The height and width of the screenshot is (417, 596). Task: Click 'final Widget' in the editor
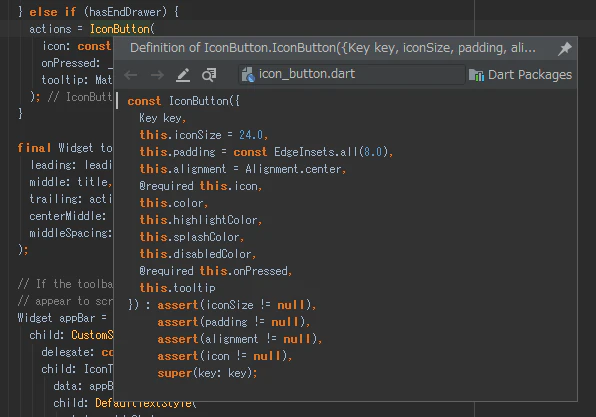55,148
